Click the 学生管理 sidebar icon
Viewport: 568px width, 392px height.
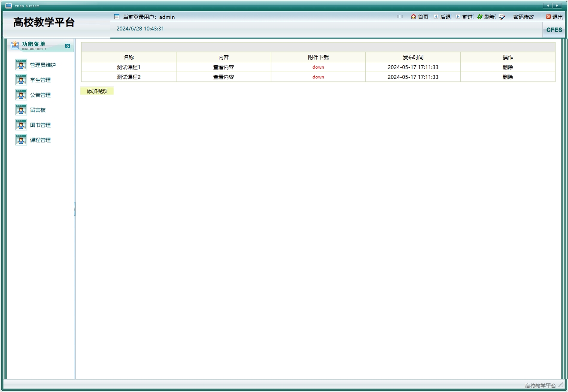[x=21, y=80]
